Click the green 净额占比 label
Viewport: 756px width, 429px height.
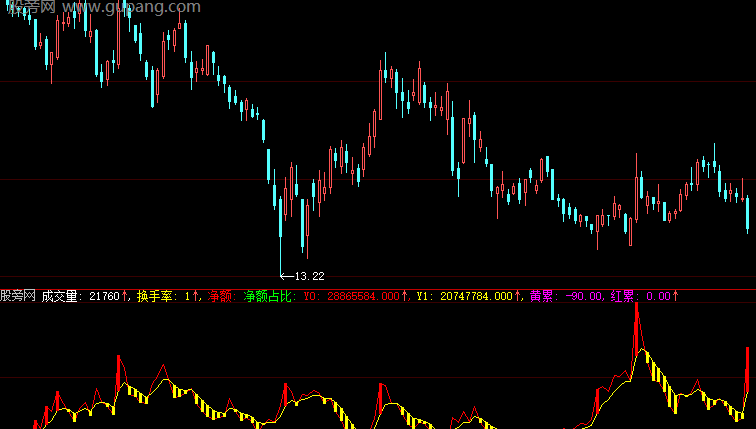coord(270,296)
